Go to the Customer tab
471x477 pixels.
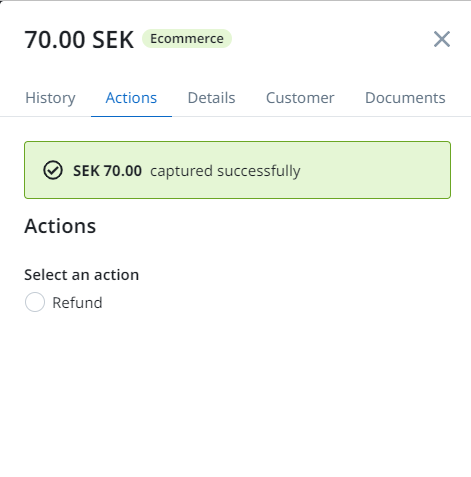coord(300,98)
